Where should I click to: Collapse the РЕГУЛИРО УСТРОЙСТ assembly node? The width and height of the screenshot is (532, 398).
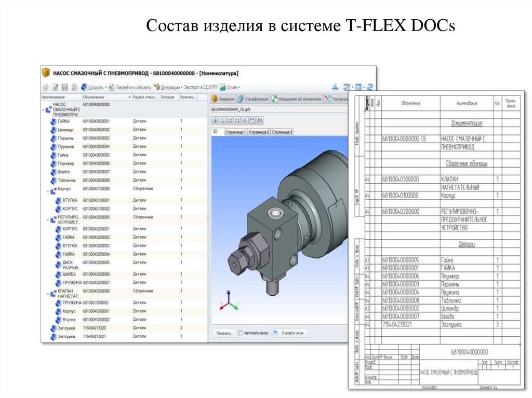tap(48, 219)
